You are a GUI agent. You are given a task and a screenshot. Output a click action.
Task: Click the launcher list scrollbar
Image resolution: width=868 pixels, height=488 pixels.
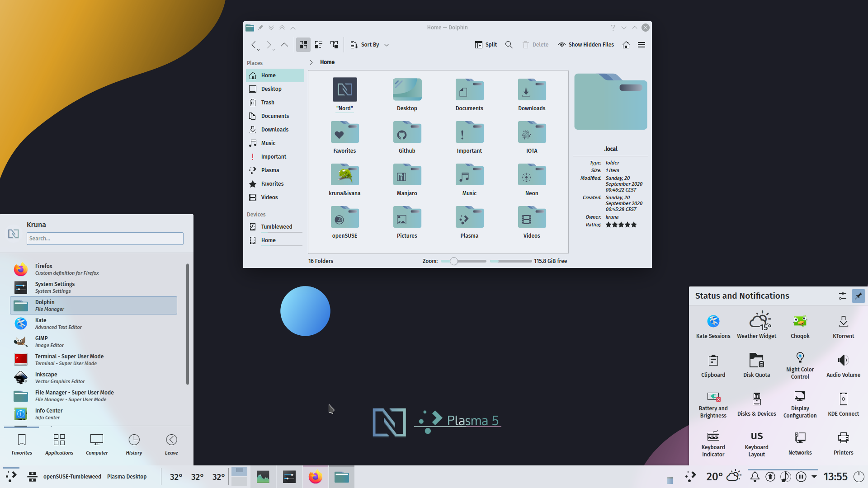pos(187,324)
